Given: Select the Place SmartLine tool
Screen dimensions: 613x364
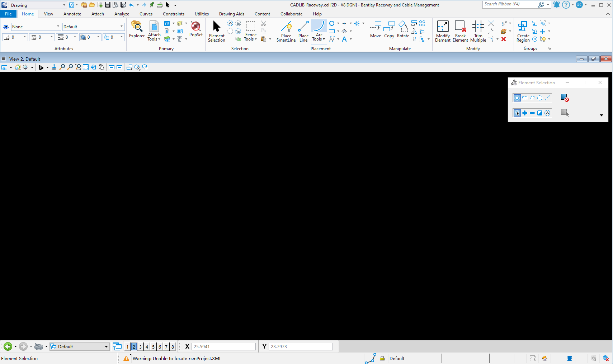Looking at the screenshot, I should tap(286, 31).
